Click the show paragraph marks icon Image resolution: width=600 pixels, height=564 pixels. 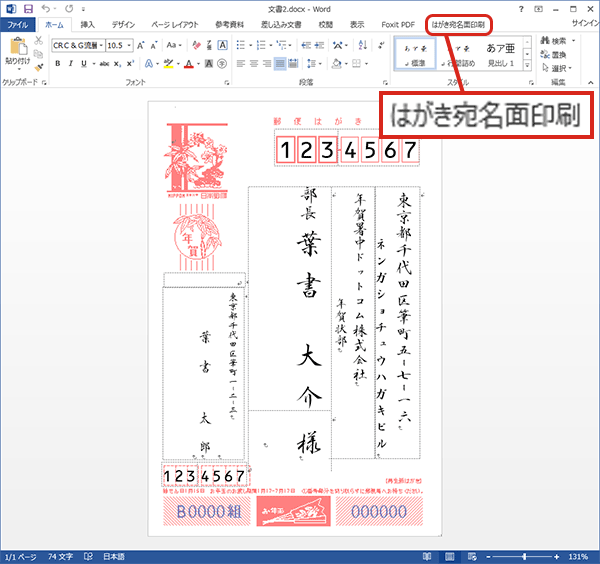coord(380,45)
